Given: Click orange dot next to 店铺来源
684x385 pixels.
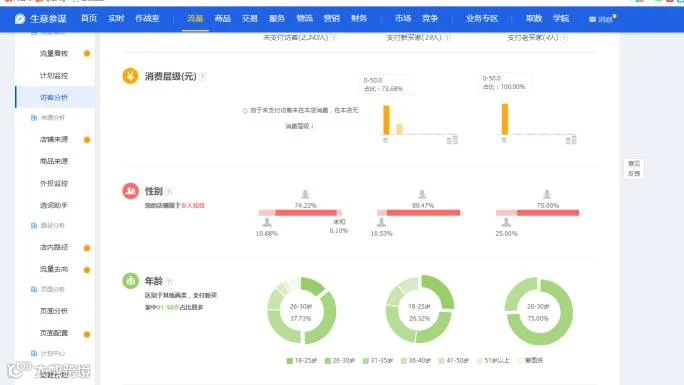Looking at the screenshot, I should point(87,140).
